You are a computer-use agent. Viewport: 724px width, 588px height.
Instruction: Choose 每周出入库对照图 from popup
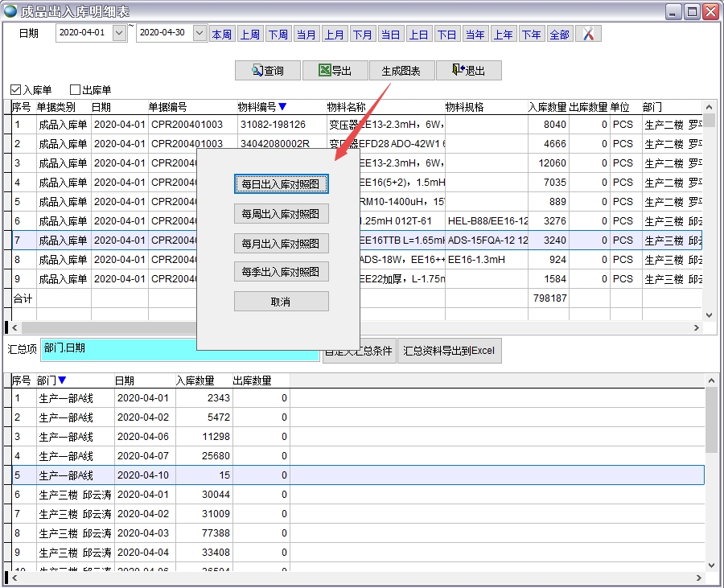[281, 214]
